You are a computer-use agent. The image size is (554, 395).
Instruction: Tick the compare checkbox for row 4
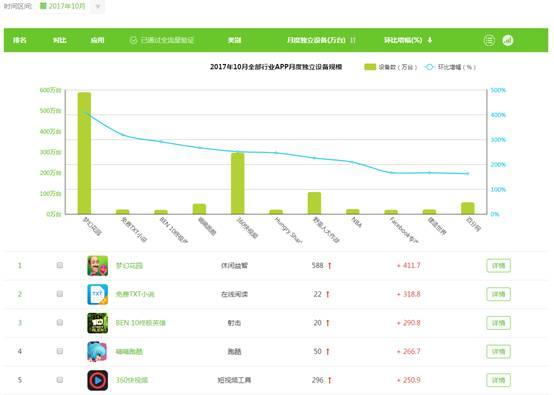(x=60, y=351)
